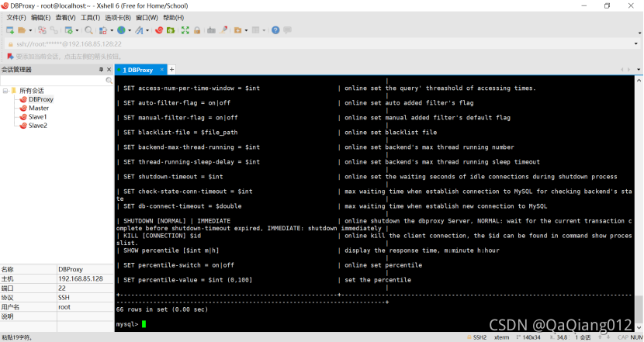Collapse the 所有会话 tree node
The image size is (644, 342).
(x=5, y=91)
